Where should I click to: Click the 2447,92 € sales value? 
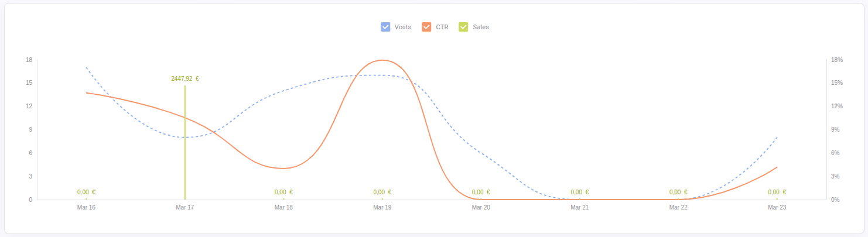point(185,78)
